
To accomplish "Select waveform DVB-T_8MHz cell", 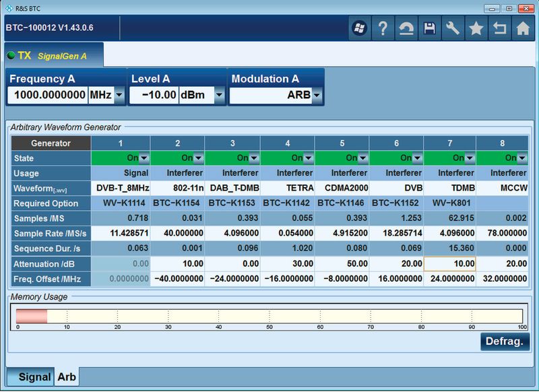I will click(121, 188).
